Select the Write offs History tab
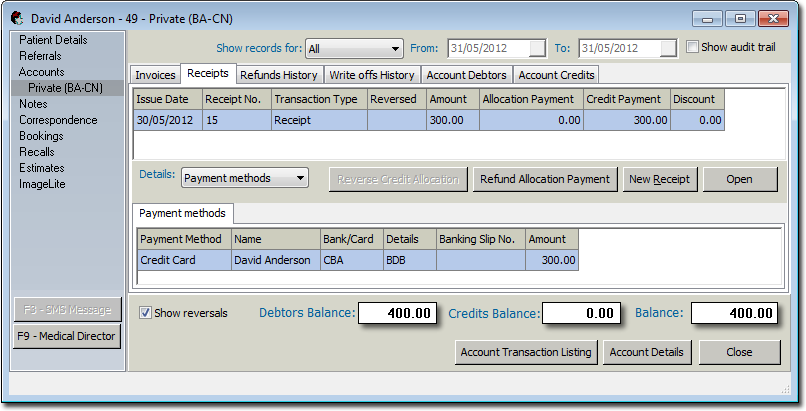806x411 pixels. click(x=371, y=75)
